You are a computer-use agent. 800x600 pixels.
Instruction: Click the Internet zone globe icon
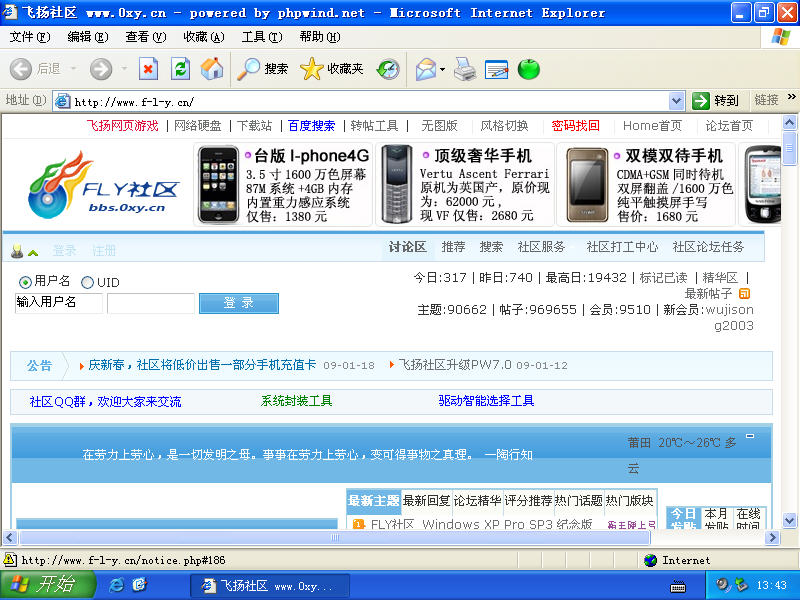coord(651,560)
